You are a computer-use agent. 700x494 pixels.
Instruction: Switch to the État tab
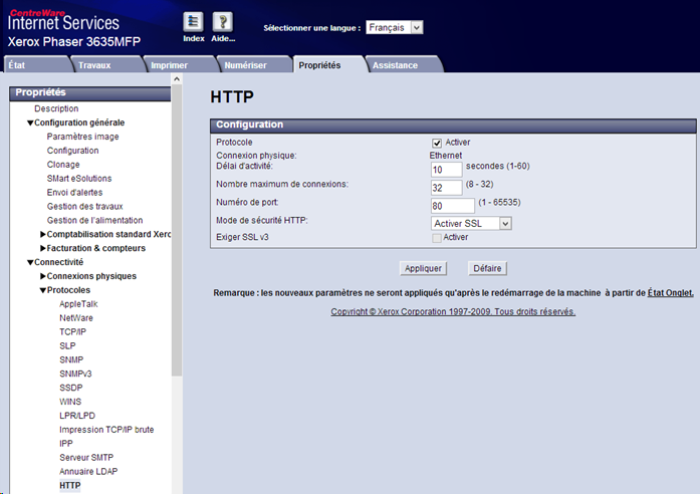[x=17, y=65]
